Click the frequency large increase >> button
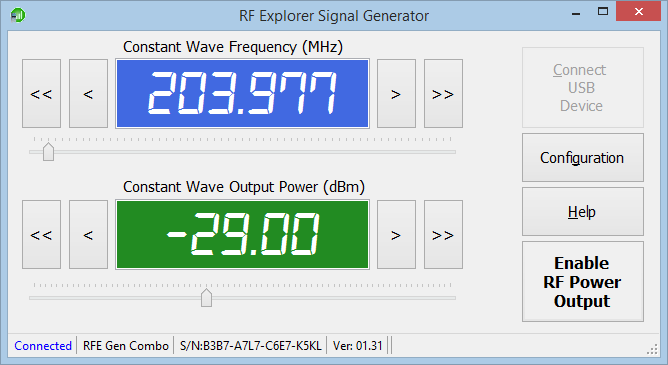The width and height of the screenshot is (668, 365). pyautogui.click(x=443, y=94)
